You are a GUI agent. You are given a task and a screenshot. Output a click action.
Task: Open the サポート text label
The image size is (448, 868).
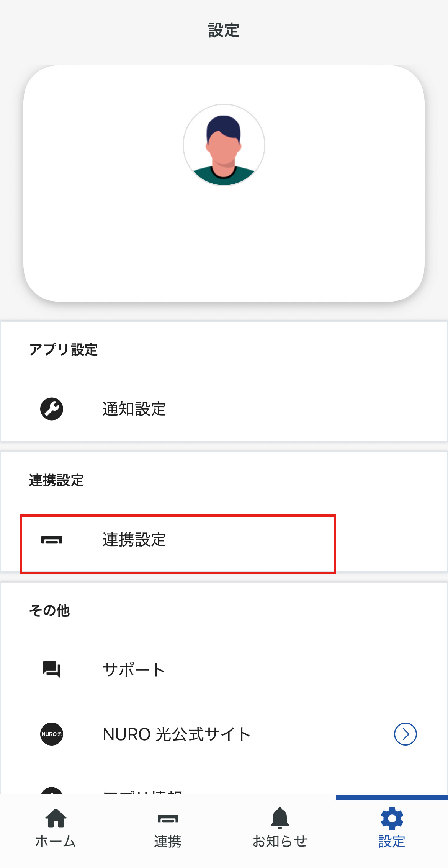pos(134,670)
